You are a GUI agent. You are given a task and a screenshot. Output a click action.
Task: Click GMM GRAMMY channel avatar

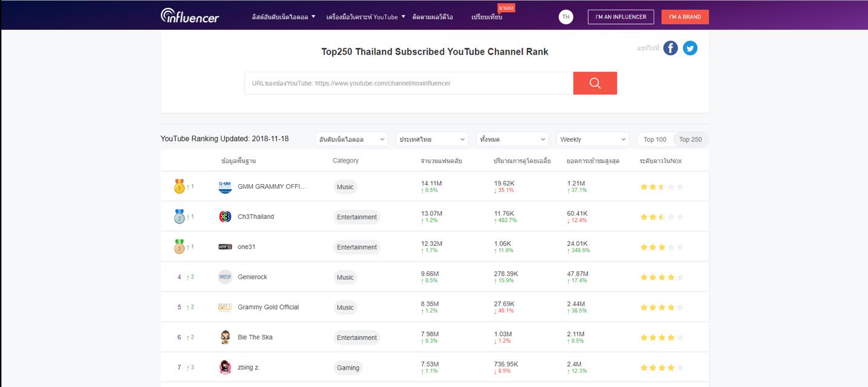coord(225,187)
